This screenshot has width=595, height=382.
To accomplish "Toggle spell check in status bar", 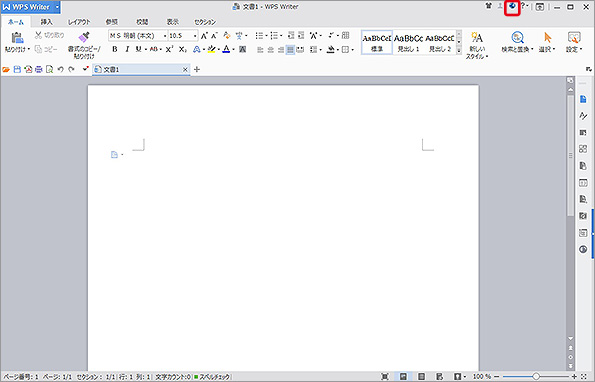I will (212, 377).
